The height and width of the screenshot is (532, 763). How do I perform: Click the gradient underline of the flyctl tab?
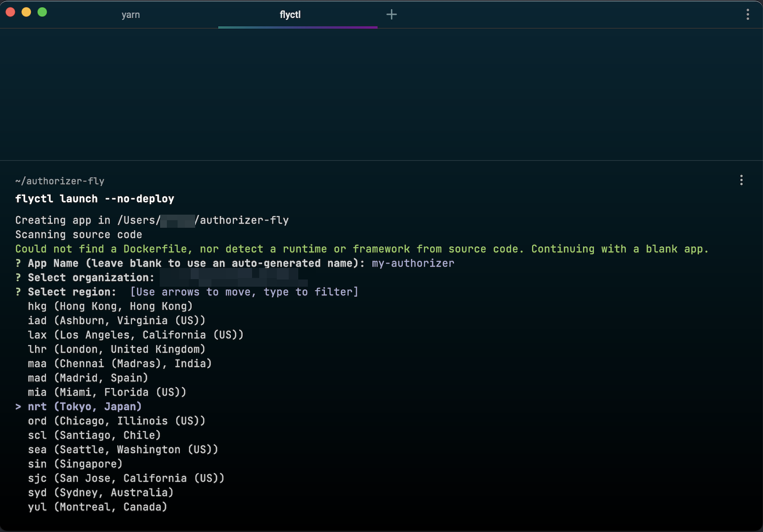pos(297,27)
